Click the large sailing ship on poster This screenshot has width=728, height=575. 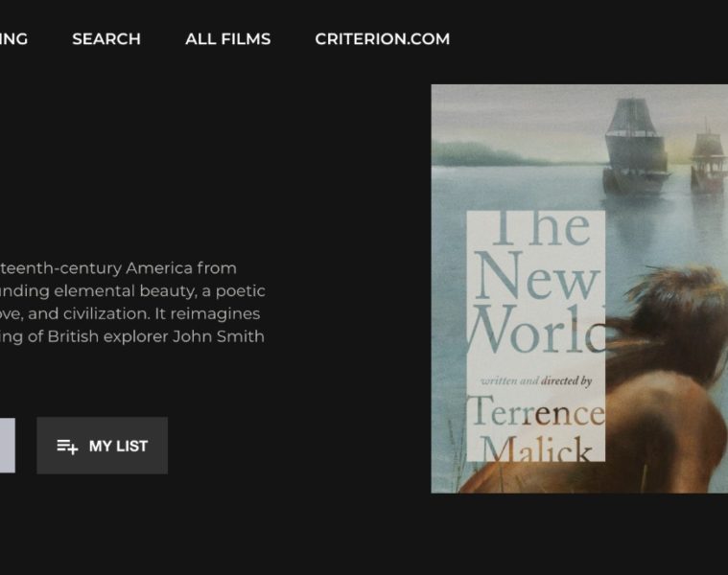point(633,149)
